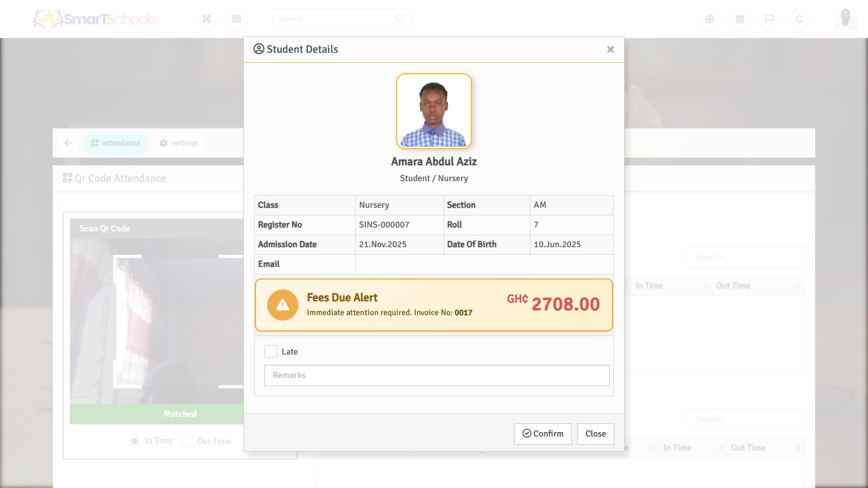868x488 pixels.
Task: Focus the Search field above the upper attendance table
Action: 746,257
